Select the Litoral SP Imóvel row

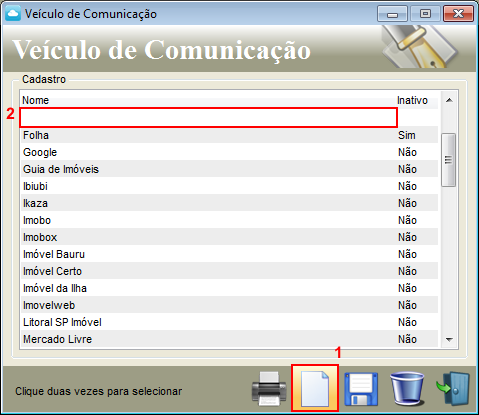click(x=230, y=322)
